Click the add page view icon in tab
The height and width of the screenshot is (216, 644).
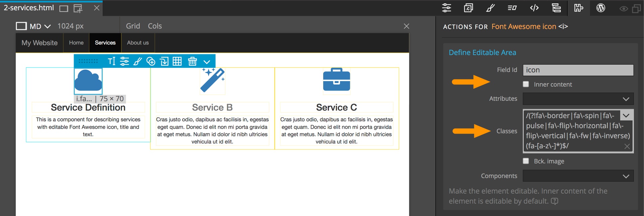coord(78,9)
